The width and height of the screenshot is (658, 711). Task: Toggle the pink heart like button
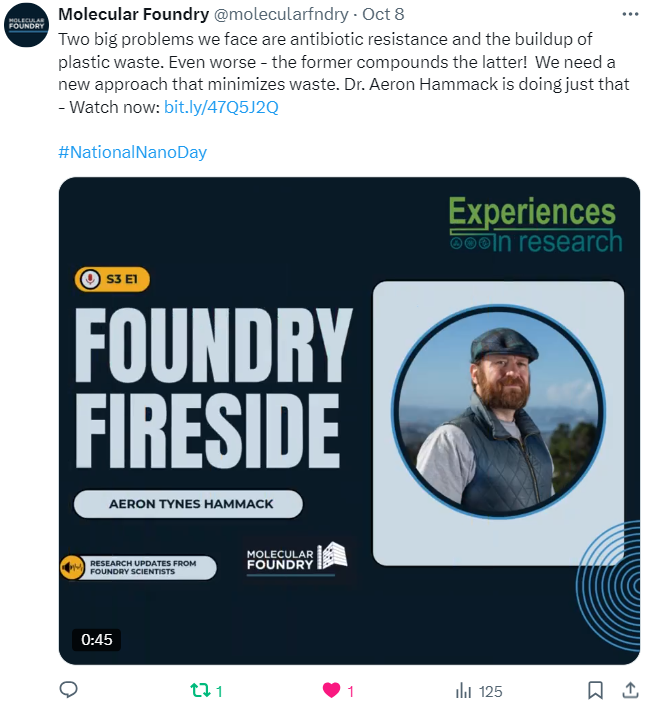pos(331,691)
